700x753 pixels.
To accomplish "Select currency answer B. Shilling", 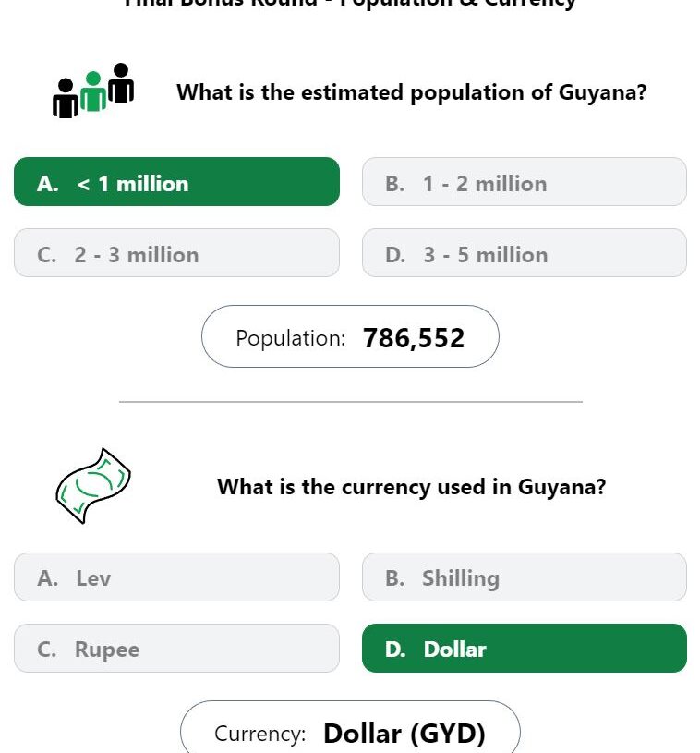I will pyautogui.click(x=525, y=577).
